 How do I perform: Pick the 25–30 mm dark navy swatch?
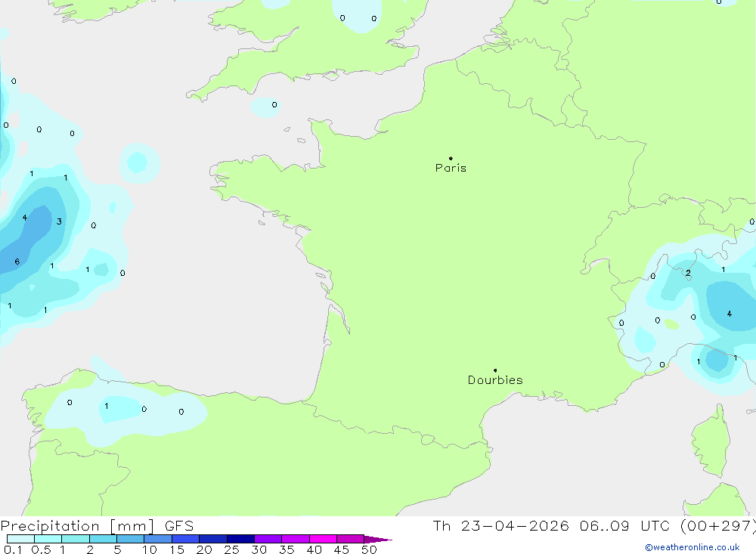pyautogui.click(x=240, y=539)
